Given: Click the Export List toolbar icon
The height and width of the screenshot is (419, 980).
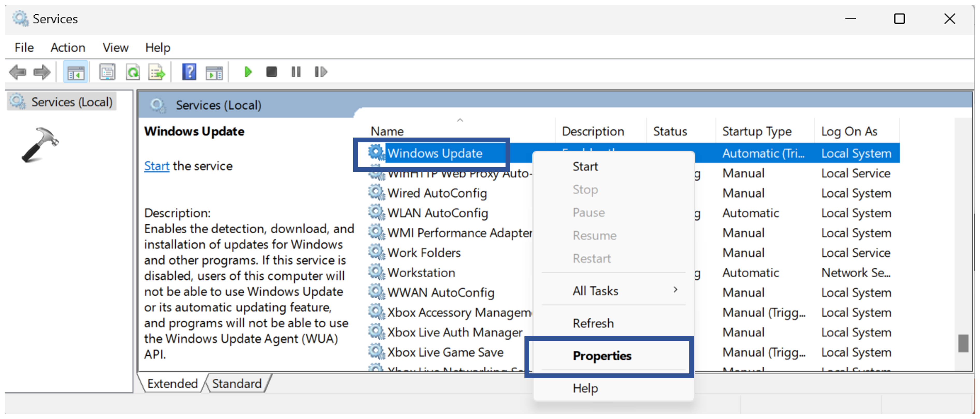Looking at the screenshot, I should click(x=157, y=72).
